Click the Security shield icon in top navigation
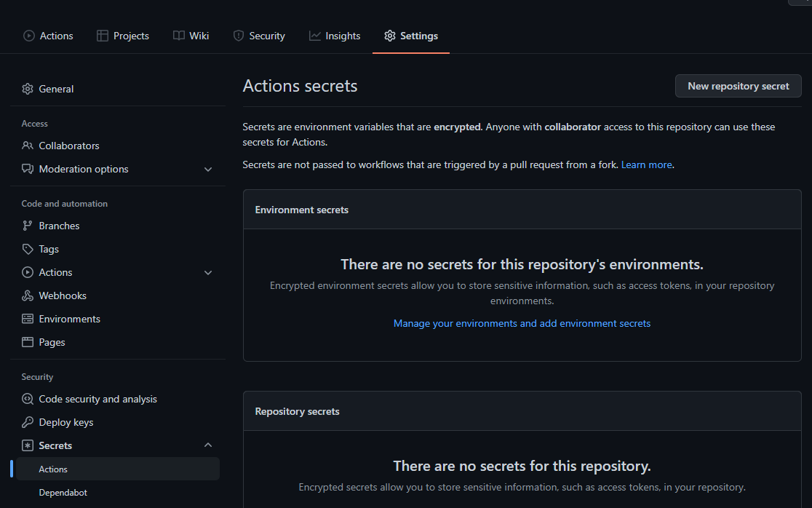 (x=238, y=36)
